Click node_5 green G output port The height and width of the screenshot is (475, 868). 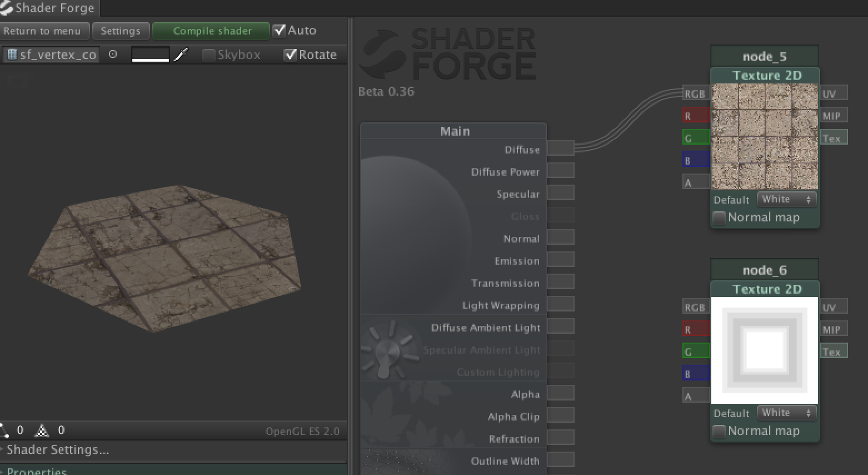pos(696,137)
